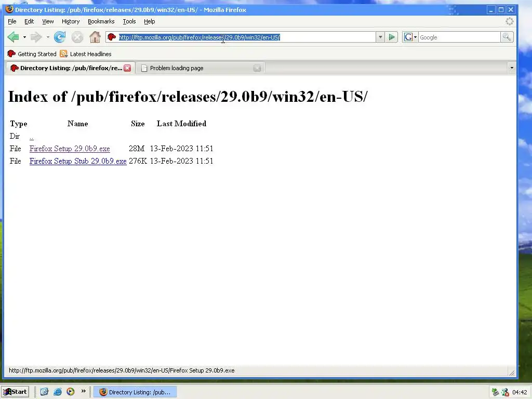Open the Google search engine selector
Screen dimensions: 532x399
[x=410, y=37]
